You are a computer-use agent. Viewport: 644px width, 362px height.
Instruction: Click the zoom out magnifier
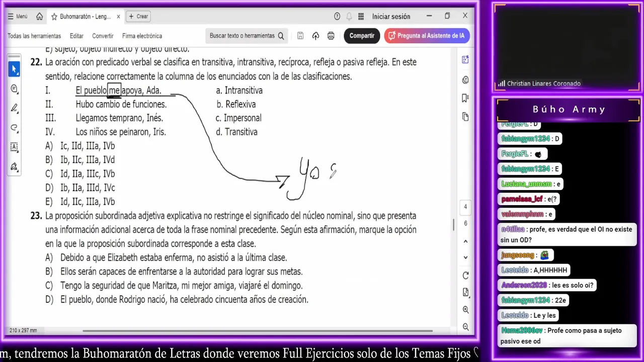(465, 327)
